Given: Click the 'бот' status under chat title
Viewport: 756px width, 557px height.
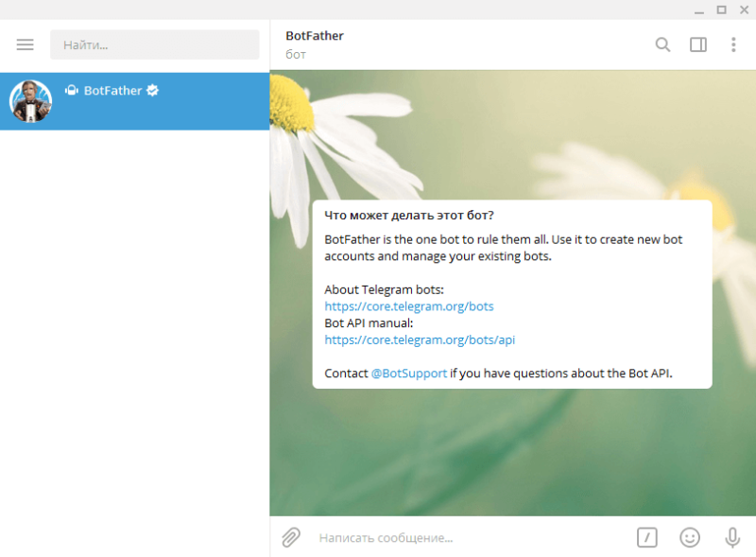Looking at the screenshot, I should click(x=296, y=55).
